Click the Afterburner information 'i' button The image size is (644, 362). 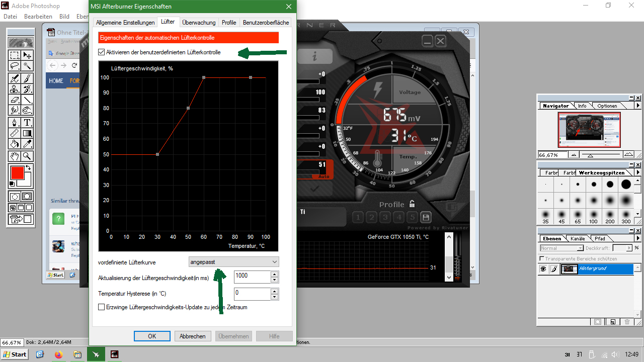click(315, 56)
